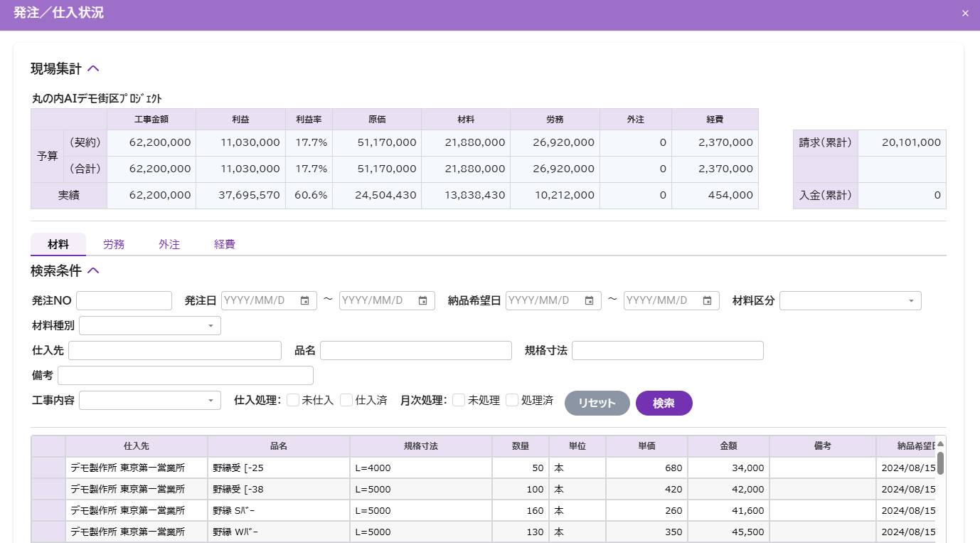Select row header of 野縁受 [-25 row
The width and height of the screenshot is (980, 543).
point(48,468)
